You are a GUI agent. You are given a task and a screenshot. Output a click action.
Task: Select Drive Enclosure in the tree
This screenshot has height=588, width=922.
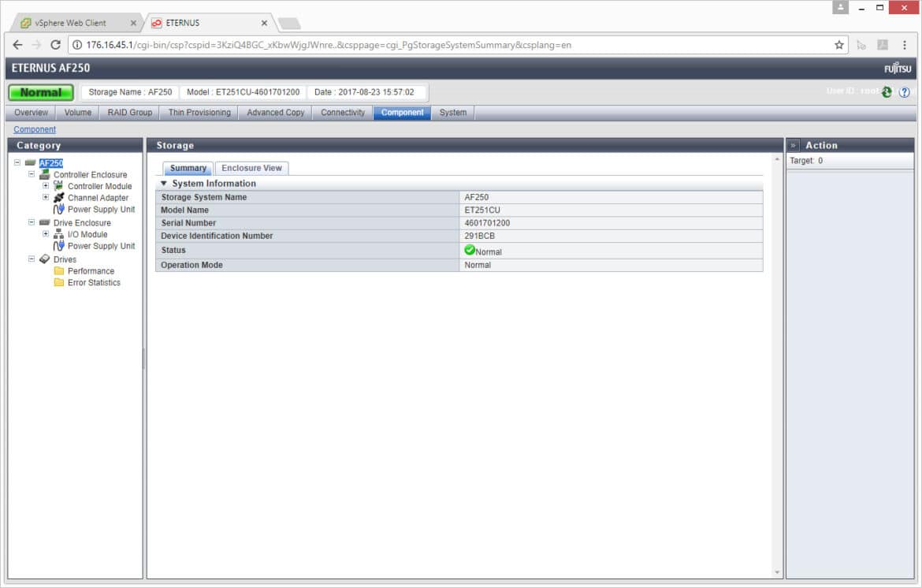[82, 223]
